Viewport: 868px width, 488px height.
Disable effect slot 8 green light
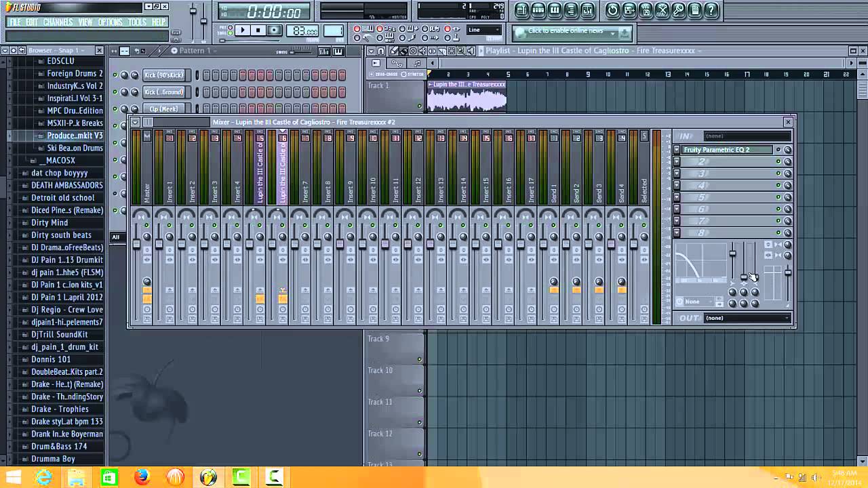pos(778,232)
